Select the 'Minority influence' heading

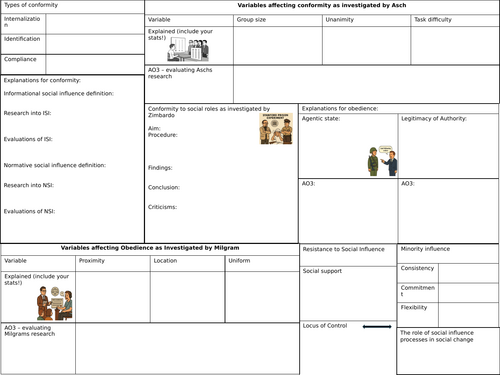coord(425,249)
